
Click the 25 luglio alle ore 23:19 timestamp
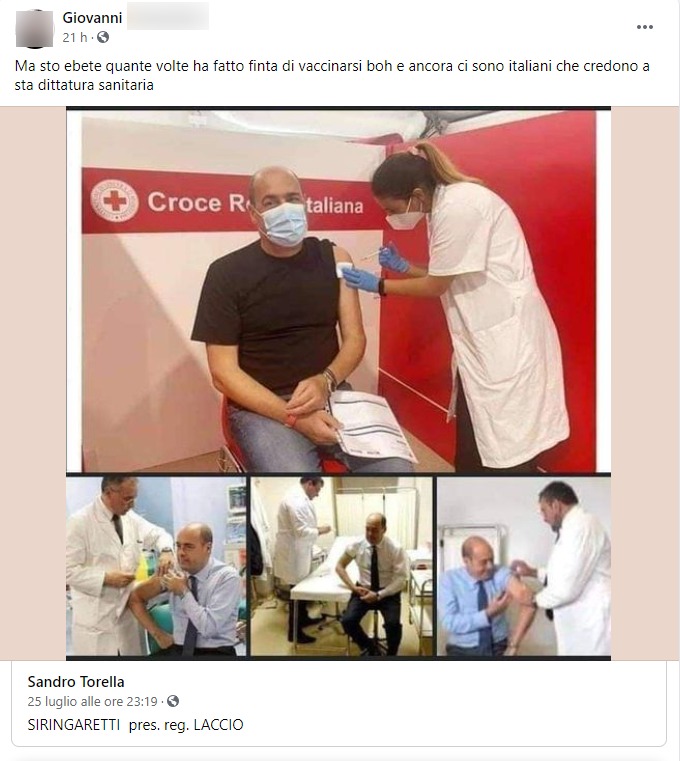point(92,701)
